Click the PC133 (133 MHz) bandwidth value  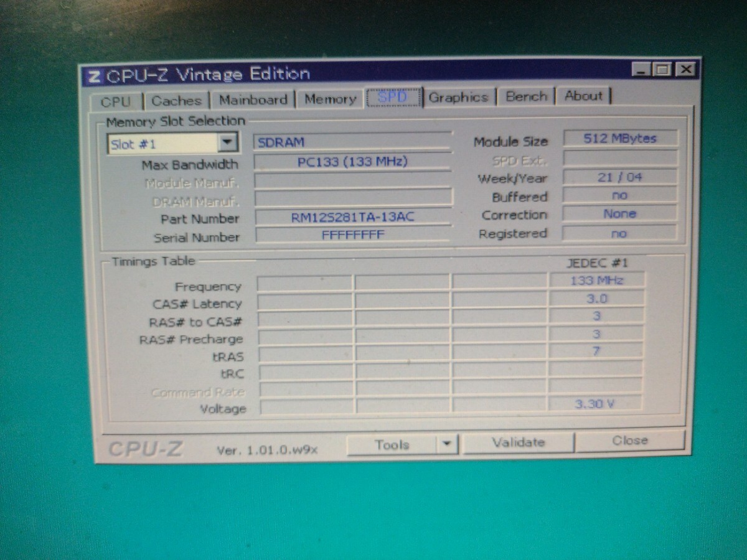[352, 162]
